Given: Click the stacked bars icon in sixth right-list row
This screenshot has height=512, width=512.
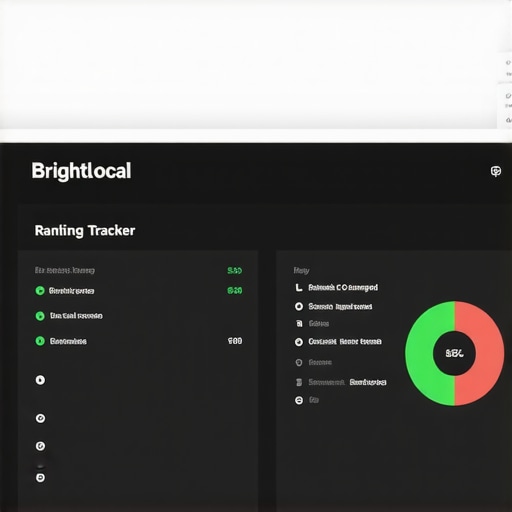Looking at the screenshot, I should click(x=299, y=382).
